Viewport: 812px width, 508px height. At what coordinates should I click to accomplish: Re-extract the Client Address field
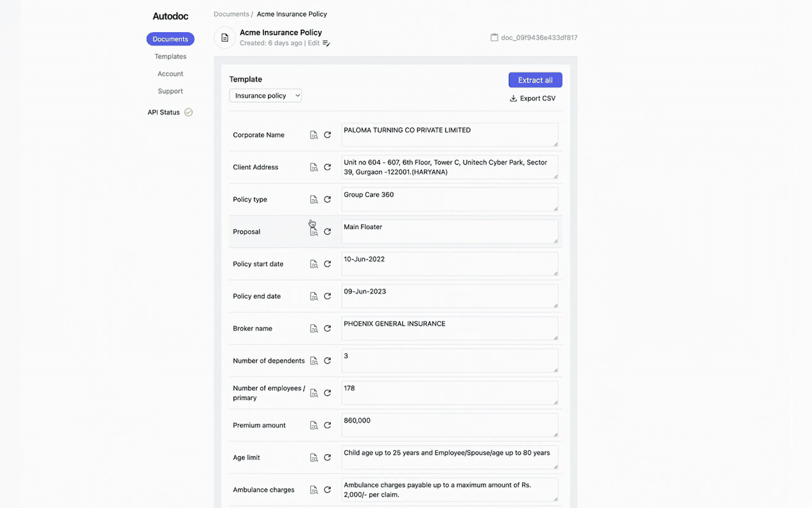[x=327, y=167]
